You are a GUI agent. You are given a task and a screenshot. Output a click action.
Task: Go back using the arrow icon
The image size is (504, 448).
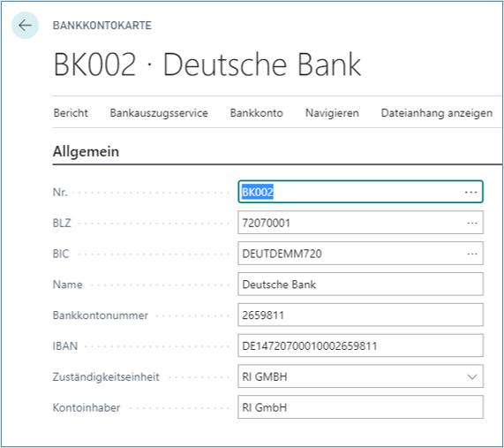tap(25, 25)
